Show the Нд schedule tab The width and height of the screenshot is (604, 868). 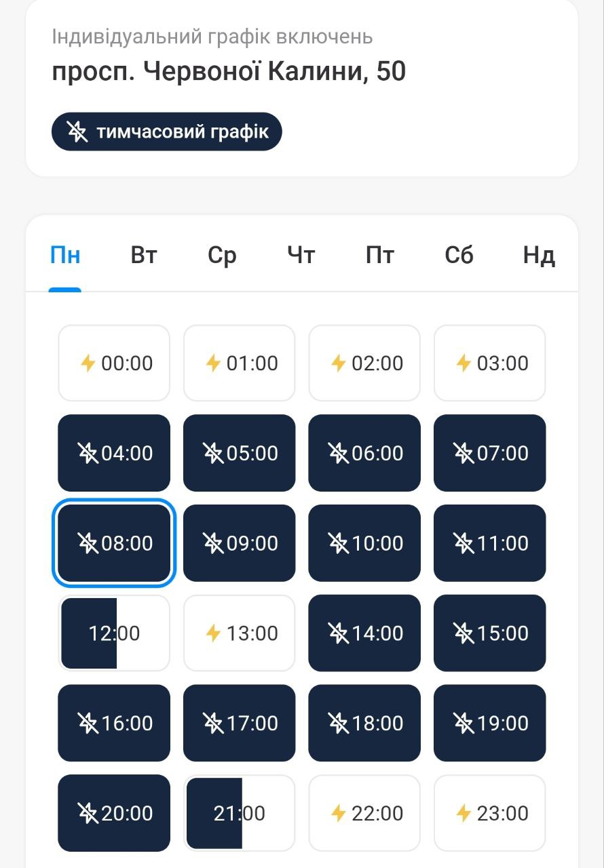[x=539, y=256]
